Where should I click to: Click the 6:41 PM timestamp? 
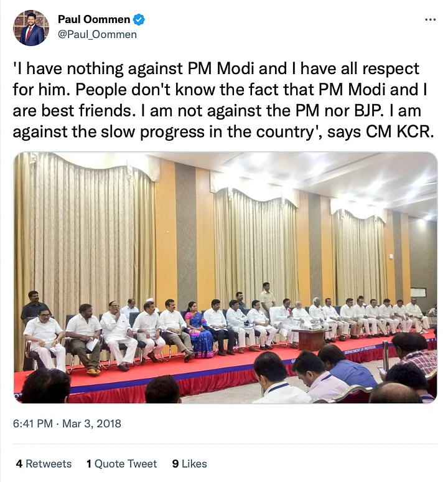pyautogui.click(x=33, y=423)
